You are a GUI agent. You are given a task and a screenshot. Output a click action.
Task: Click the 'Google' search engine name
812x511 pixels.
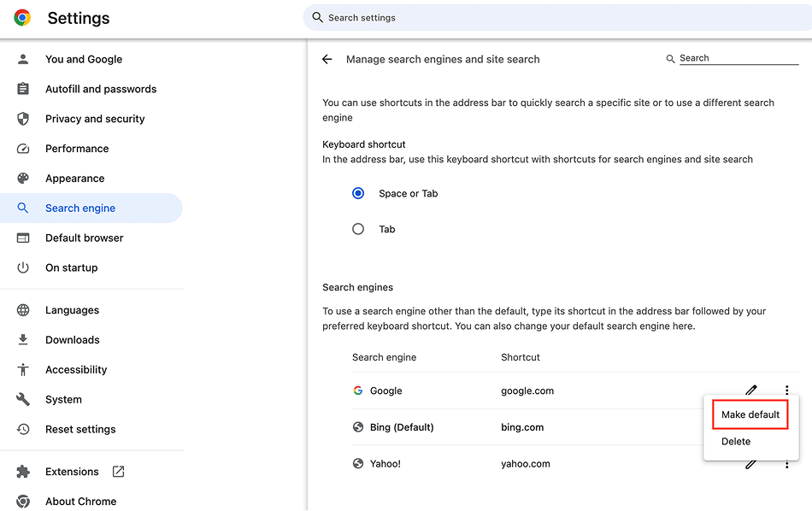385,391
